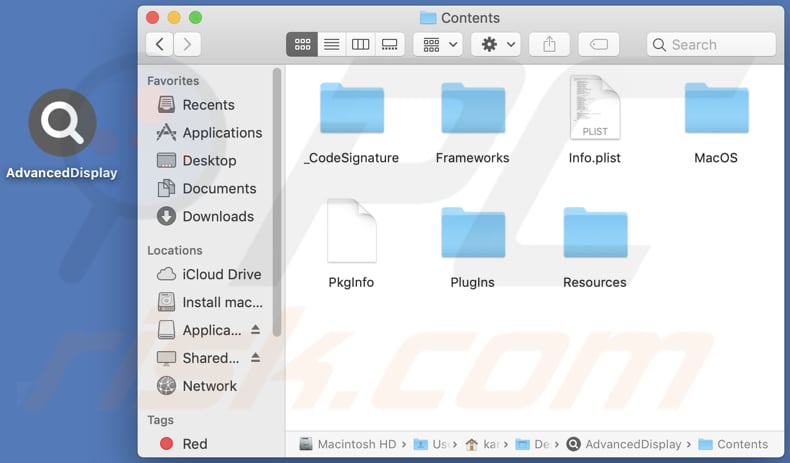Screen dimensions: 790x463
Task: Click AdvancedDisplay in the path bar
Action: [x=632, y=444]
